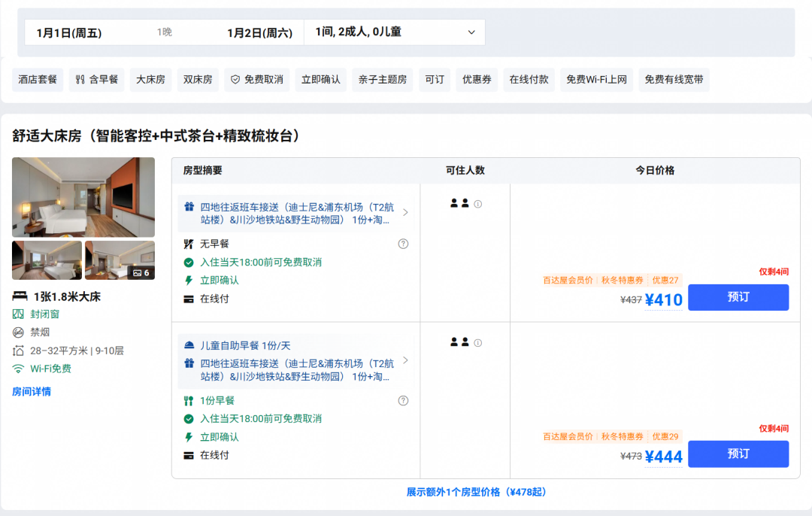Toggle the 酒店套餐 filter

click(38, 80)
